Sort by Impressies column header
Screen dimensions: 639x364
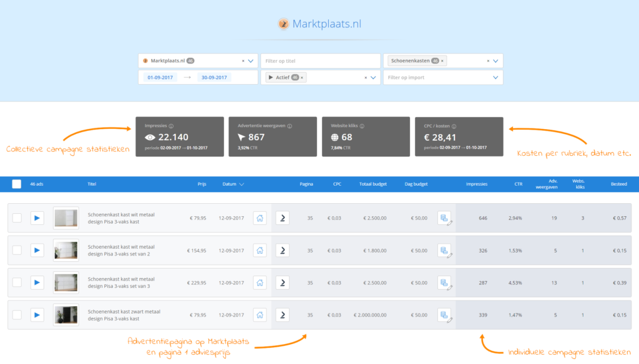(x=476, y=184)
